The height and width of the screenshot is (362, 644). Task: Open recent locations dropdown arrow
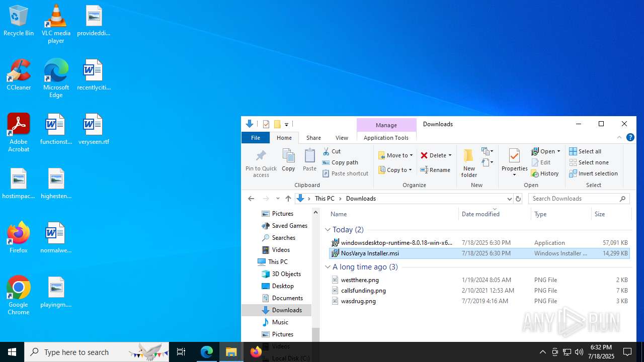pyautogui.click(x=278, y=199)
